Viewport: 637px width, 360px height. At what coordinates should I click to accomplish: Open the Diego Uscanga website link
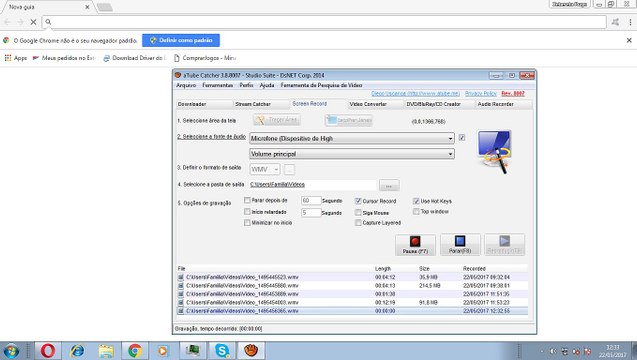pos(416,93)
